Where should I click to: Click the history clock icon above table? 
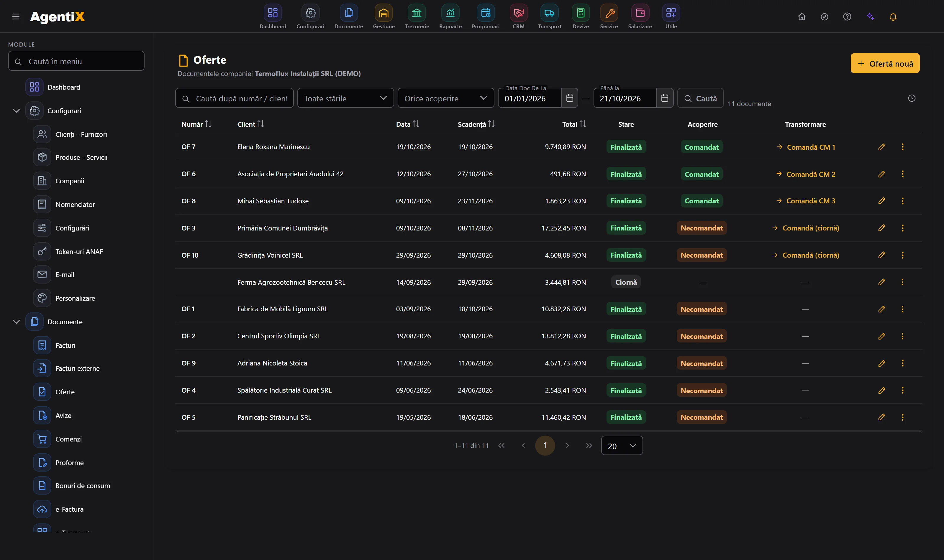(911, 98)
